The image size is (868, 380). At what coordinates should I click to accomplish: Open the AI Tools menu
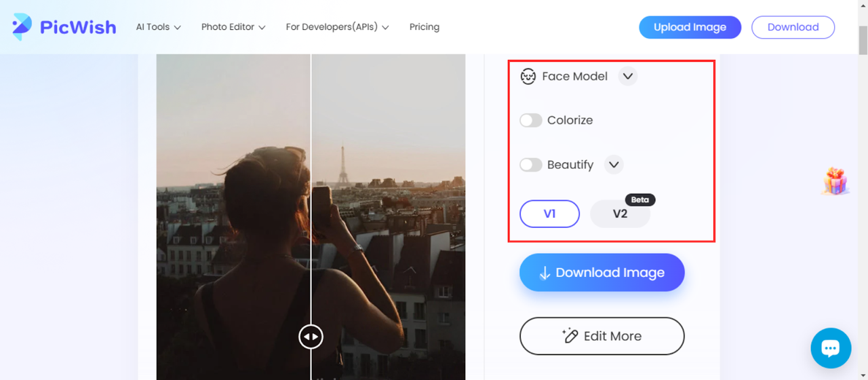pyautogui.click(x=159, y=27)
